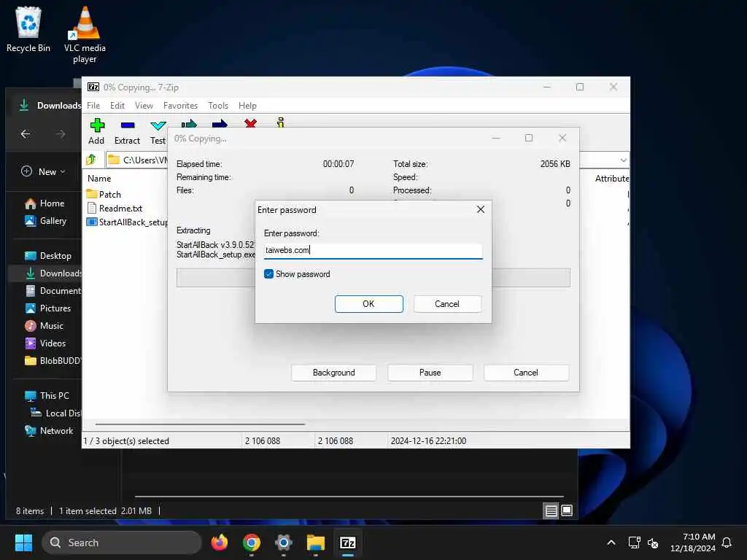Open the Edit menu in 7-Zip
The image size is (747, 560).
[x=117, y=105]
